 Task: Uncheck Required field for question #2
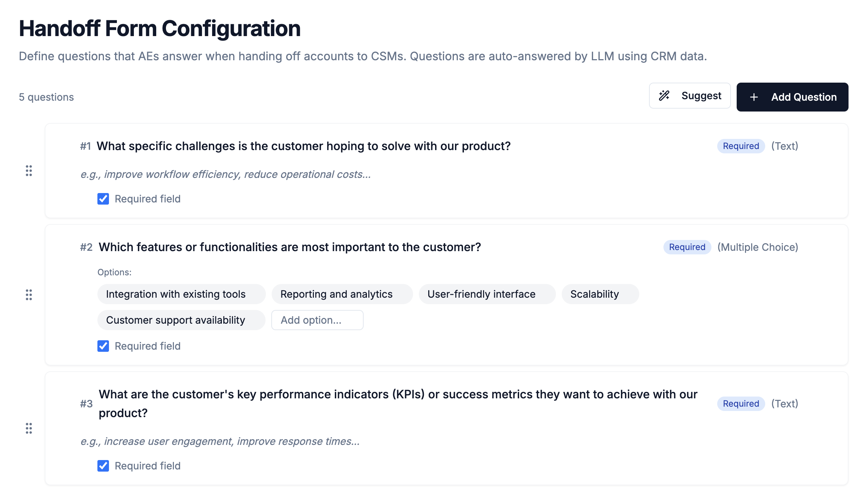coord(103,346)
